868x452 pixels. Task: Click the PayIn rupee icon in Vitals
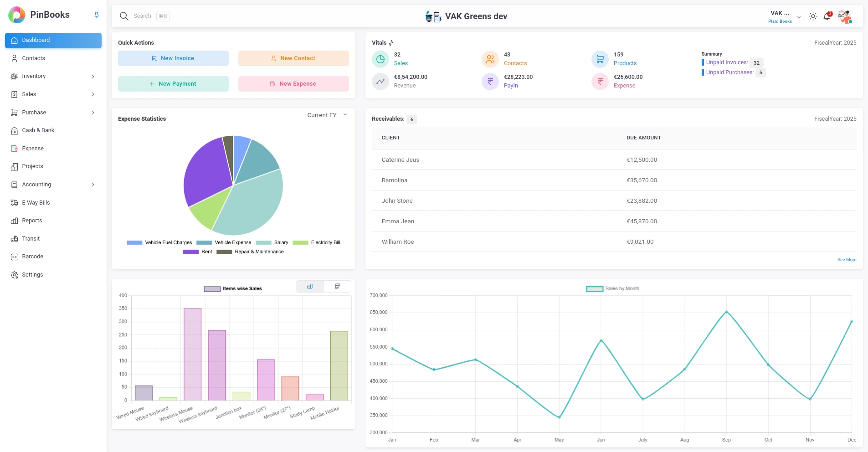point(490,82)
